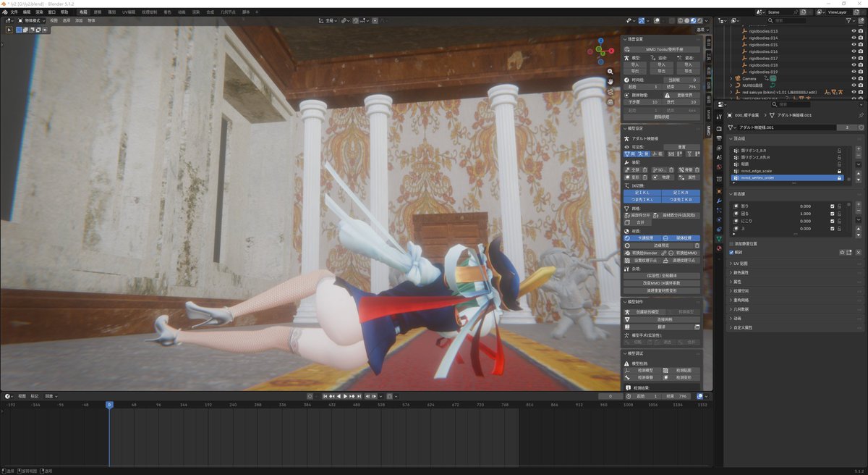This screenshot has width=868, height=475.
Task: Expand the 颜色属性 section
Action: (741, 272)
